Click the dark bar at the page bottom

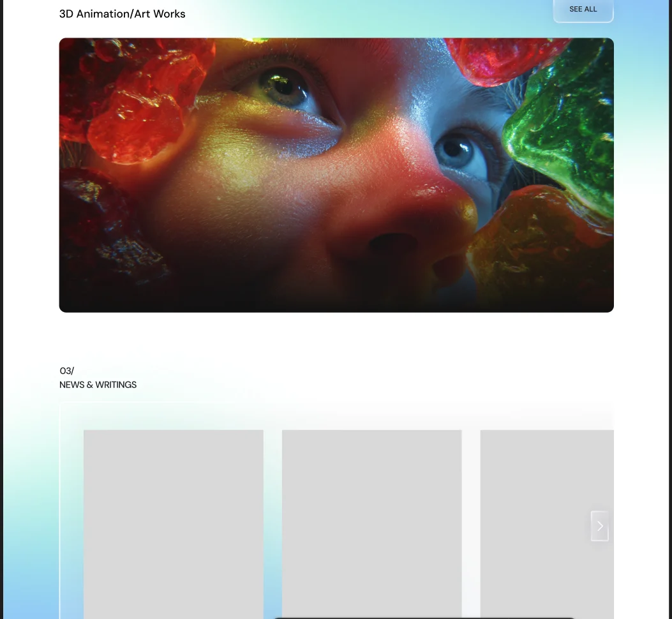click(x=423, y=618)
